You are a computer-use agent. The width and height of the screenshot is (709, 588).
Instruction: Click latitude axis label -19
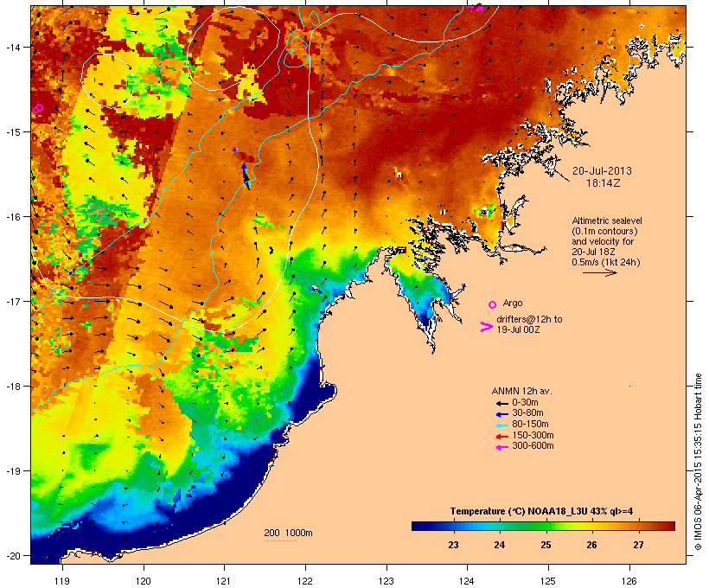tap(12, 471)
